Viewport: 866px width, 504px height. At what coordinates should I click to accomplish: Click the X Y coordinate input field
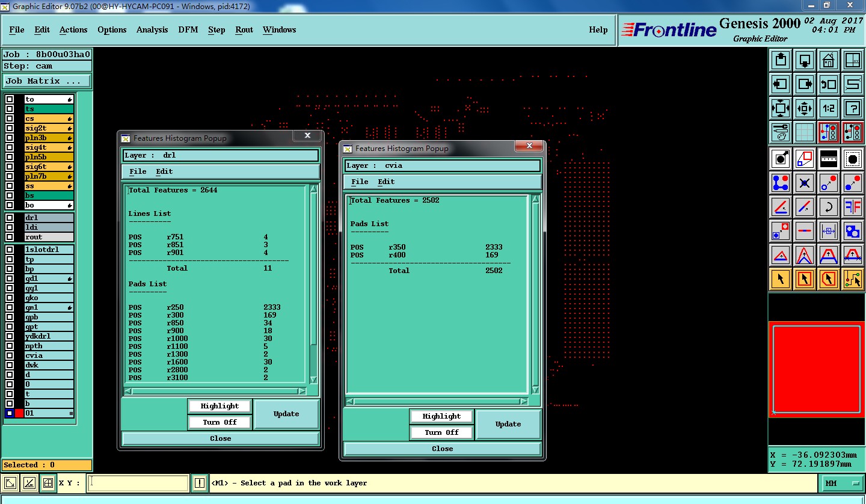138,483
